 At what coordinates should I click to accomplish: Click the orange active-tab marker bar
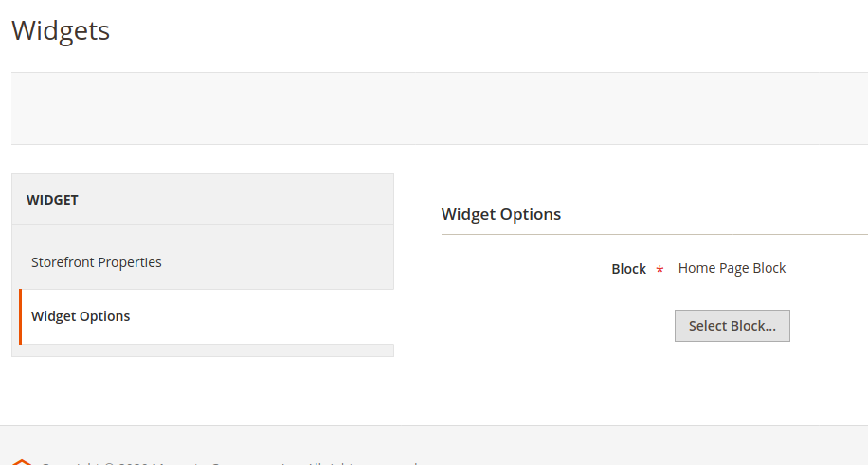[x=20, y=316]
